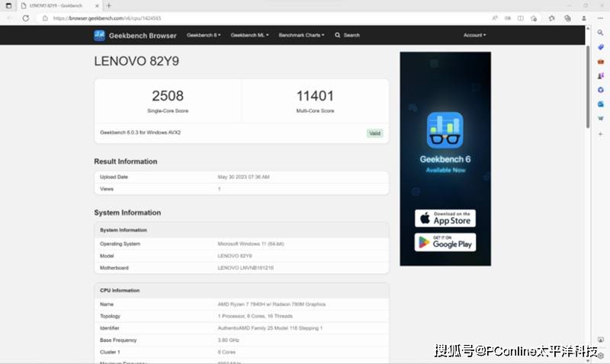The width and height of the screenshot is (610, 364).
Task: Click the Result Information section heading
Action: click(126, 161)
